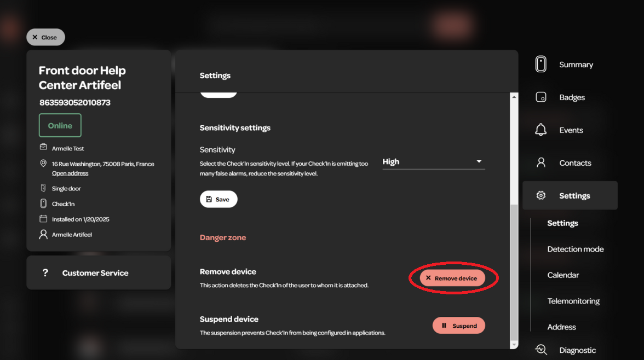The height and width of the screenshot is (360, 644).
Task: Open Diagnostic via the magnifier icon
Action: pyautogui.click(x=541, y=350)
